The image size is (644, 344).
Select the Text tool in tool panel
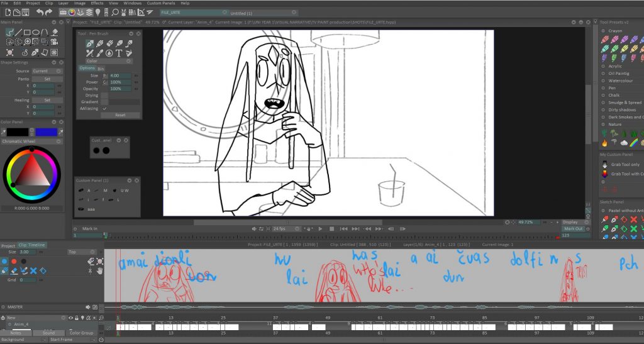[x=119, y=53]
